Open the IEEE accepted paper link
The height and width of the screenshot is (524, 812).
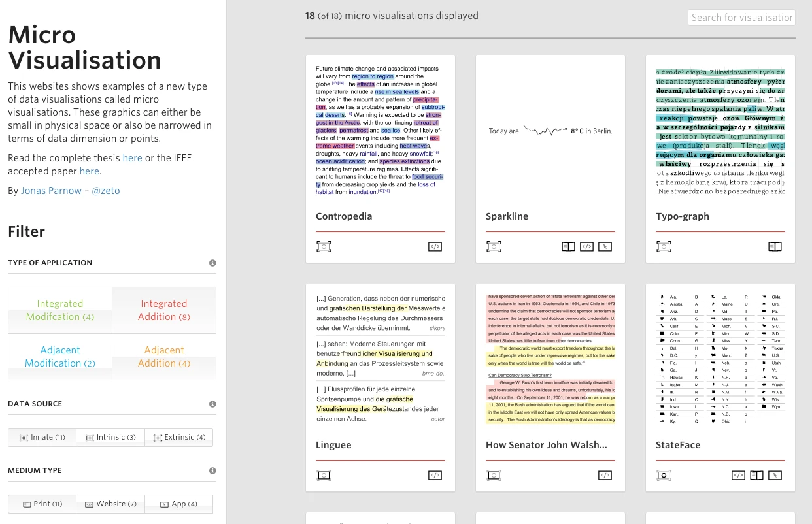click(x=89, y=171)
